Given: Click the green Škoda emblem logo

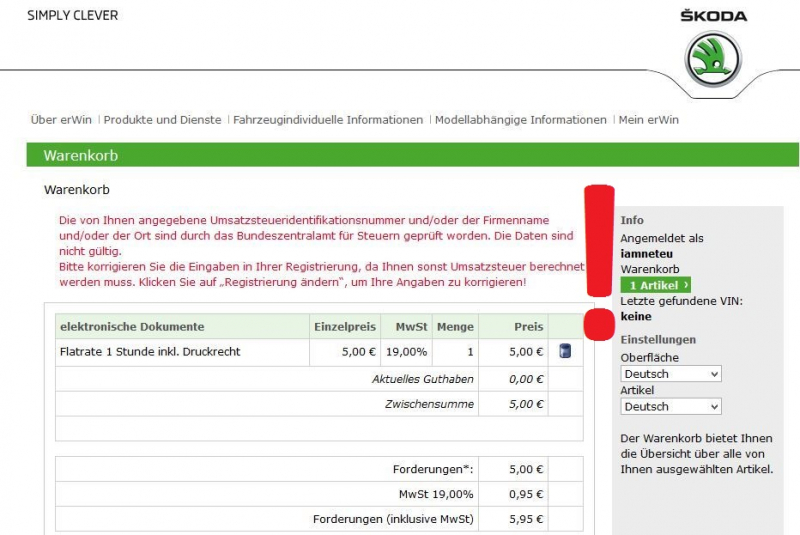Looking at the screenshot, I should [x=712, y=57].
